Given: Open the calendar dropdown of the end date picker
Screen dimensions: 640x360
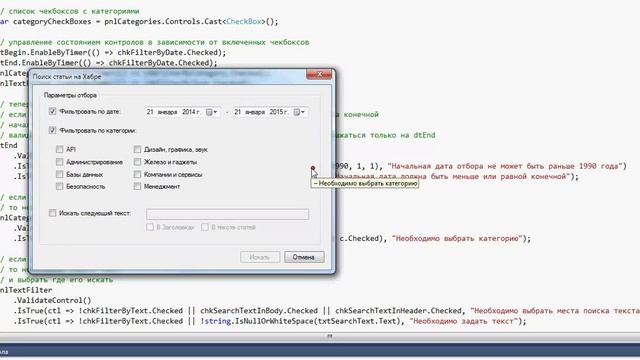Looking at the screenshot, I should [300, 112].
